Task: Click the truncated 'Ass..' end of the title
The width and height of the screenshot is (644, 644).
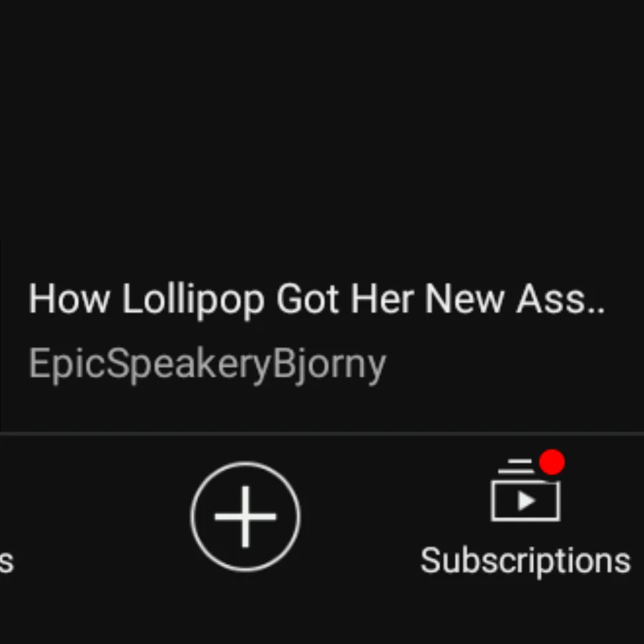Action: point(560,299)
